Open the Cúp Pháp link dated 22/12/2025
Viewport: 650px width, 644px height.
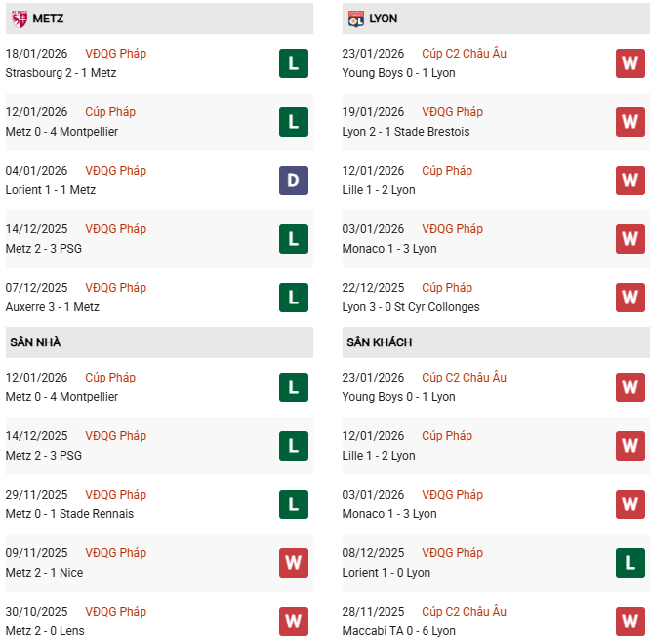(x=447, y=288)
